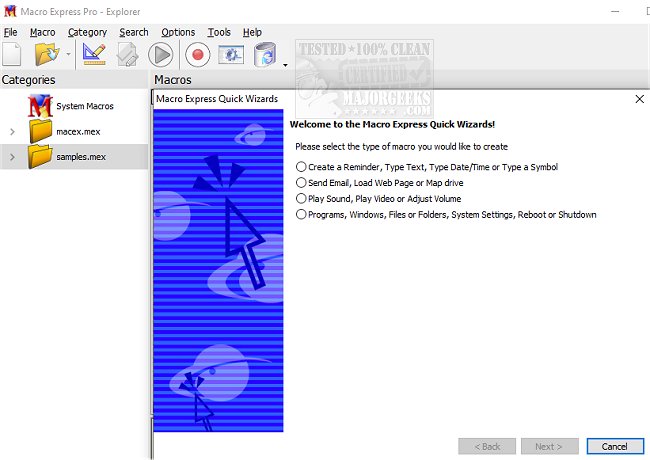Select System Macros category
Viewport: 650px width, 460px height.
pyautogui.click(x=85, y=106)
